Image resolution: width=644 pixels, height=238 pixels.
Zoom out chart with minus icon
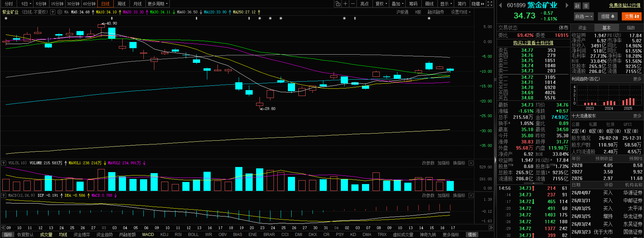tap(353, 4)
